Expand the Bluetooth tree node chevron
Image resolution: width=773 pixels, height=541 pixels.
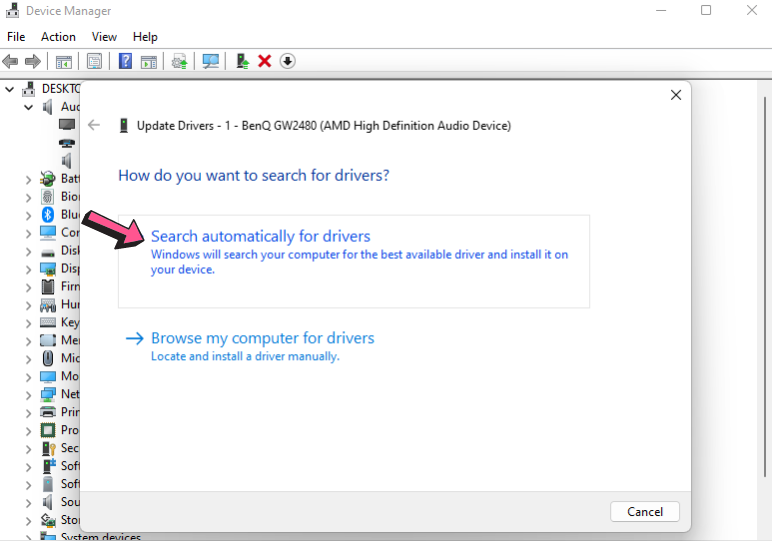coord(29,216)
